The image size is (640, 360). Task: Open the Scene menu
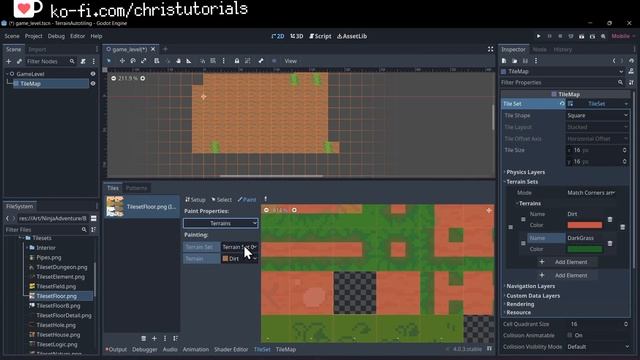coord(12,36)
